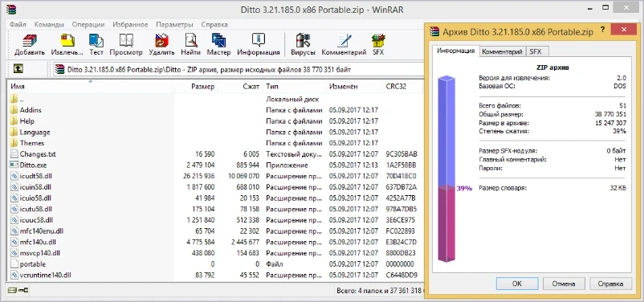
Task: Click the Добавить (Add) toolbar icon
Action: point(30,40)
